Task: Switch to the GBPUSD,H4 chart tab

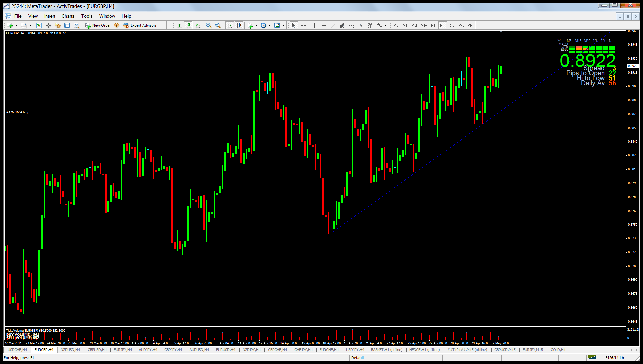Action: pyautogui.click(x=97, y=350)
